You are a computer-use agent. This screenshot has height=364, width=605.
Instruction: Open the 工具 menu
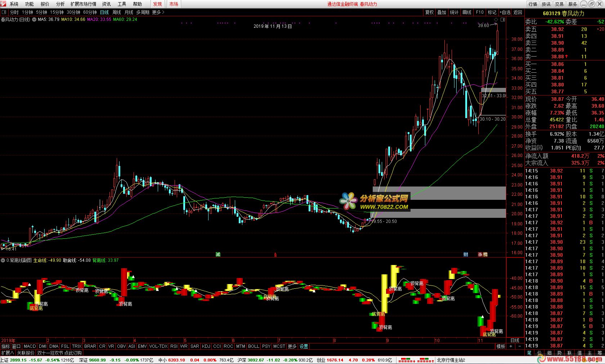click(x=122, y=4)
